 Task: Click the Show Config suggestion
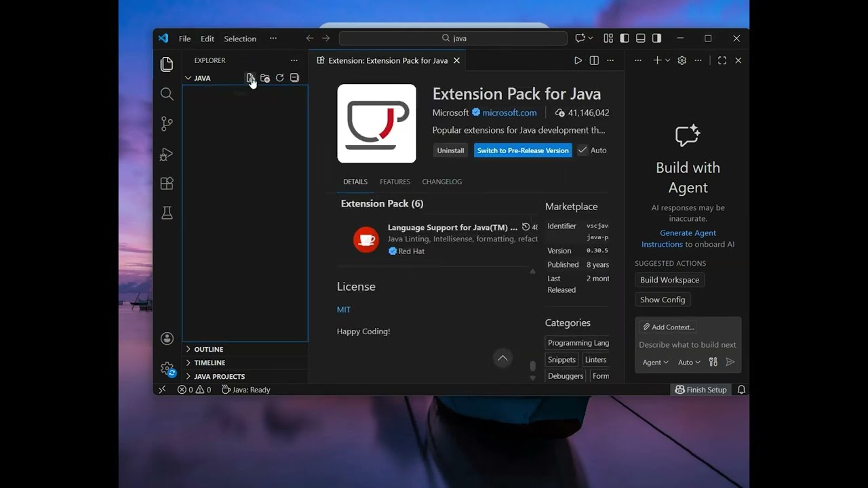point(663,300)
